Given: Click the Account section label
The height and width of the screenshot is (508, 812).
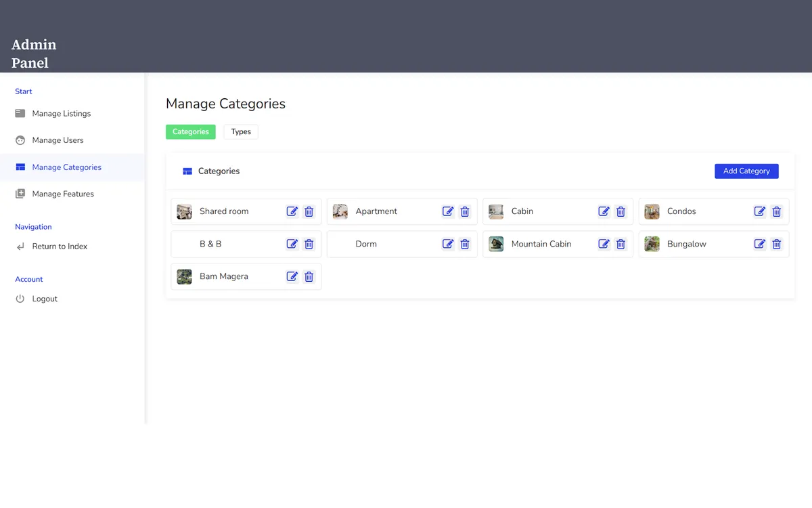Looking at the screenshot, I should pyautogui.click(x=29, y=279).
